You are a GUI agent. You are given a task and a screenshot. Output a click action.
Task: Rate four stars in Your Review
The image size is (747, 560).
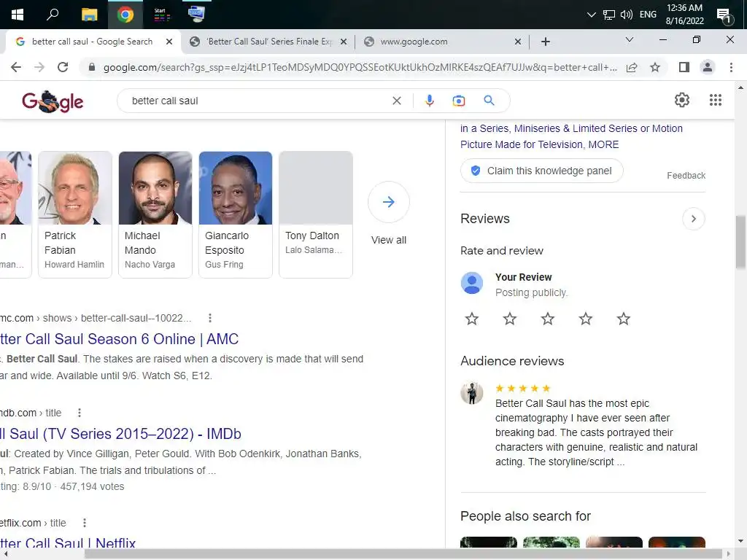pyautogui.click(x=586, y=319)
